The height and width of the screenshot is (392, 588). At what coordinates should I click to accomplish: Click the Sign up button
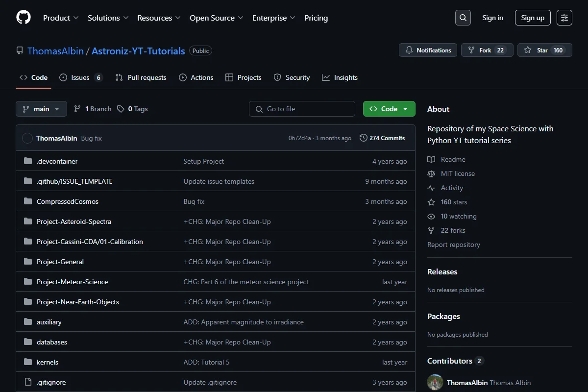click(x=533, y=18)
